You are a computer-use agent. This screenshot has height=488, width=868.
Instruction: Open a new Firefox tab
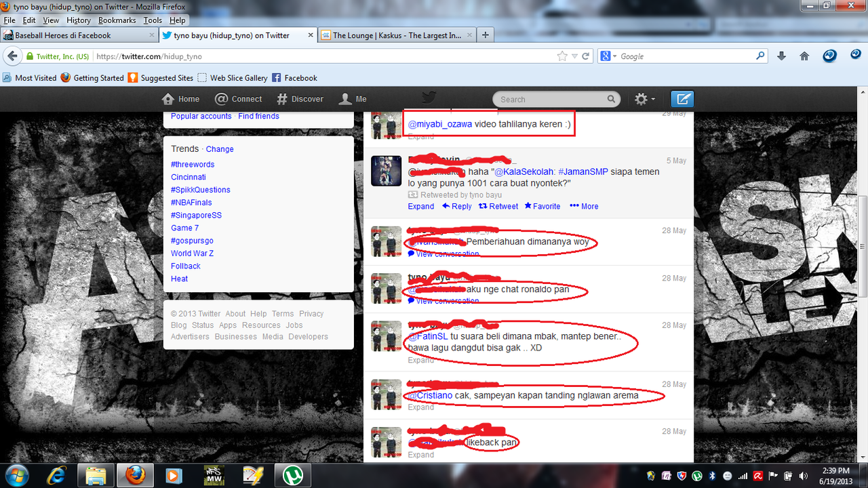click(x=485, y=35)
